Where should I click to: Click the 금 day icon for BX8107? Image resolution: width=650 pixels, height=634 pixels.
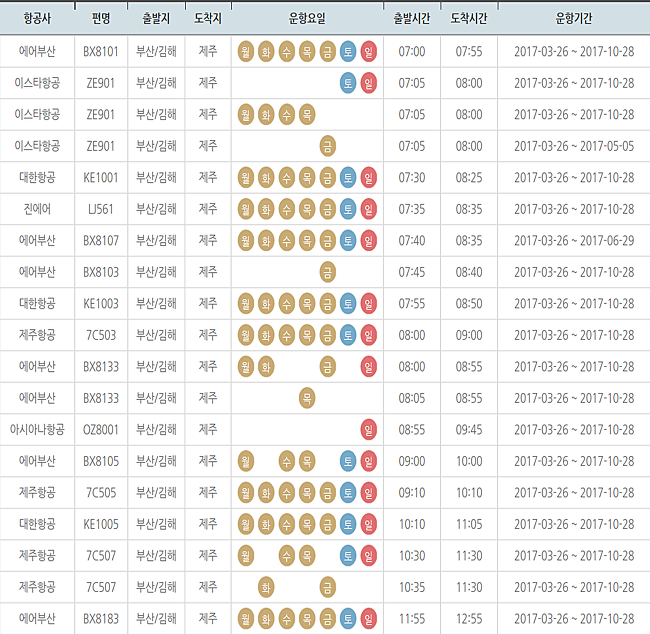coord(327,240)
